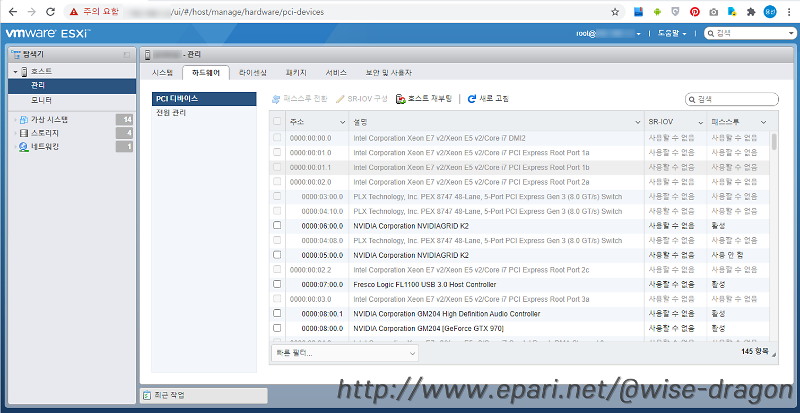
Task: Switch to the Security and Users tab
Action: pos(388,73)
